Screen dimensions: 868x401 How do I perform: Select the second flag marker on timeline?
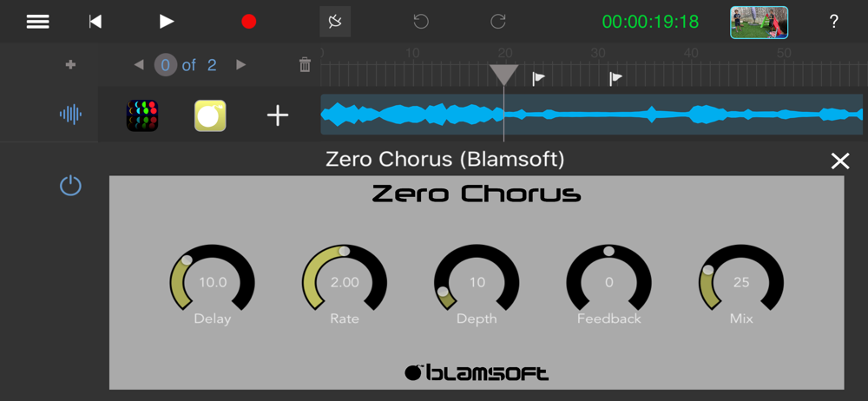615,79
